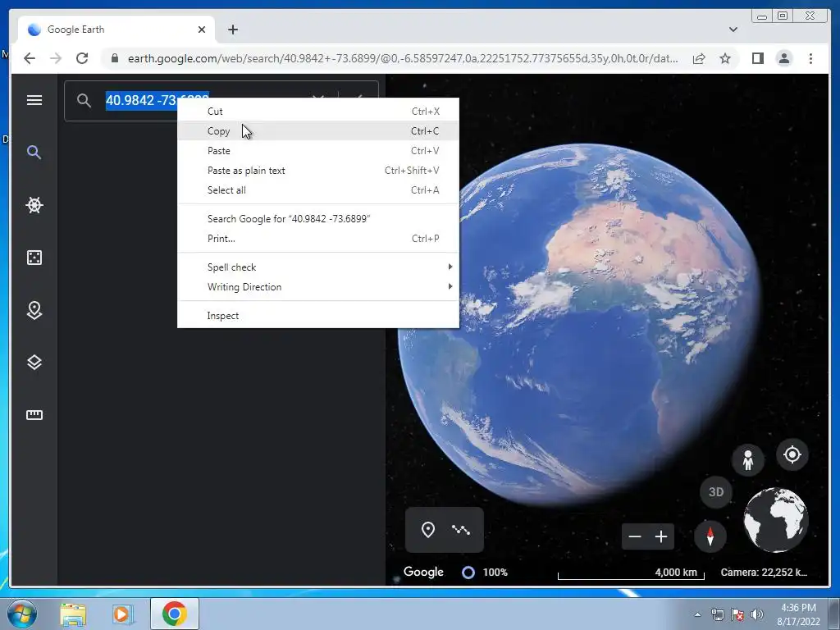Open Windows Media Player from taskbar
Screen dimensions: 840x630
[123, 614]
